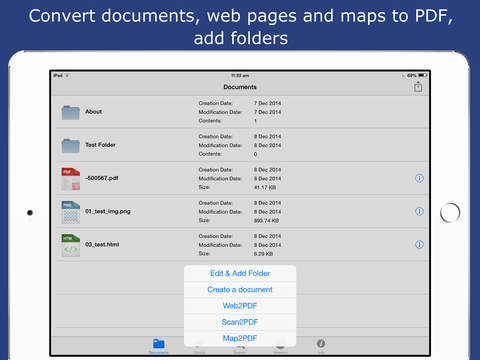This screenshot has width=480, height=360.
Task: Select Map2PDF in the popup menu
Action: tap(240, 338)
